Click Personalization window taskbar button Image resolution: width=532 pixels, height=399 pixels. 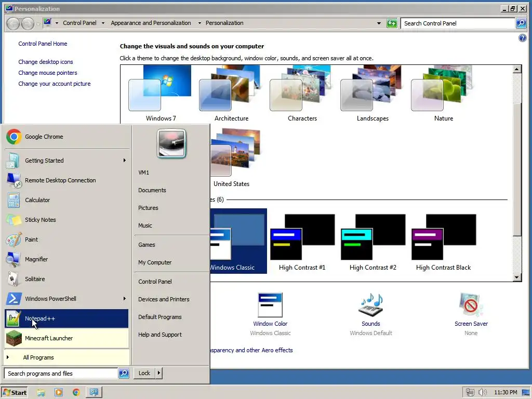click(94, 393)
